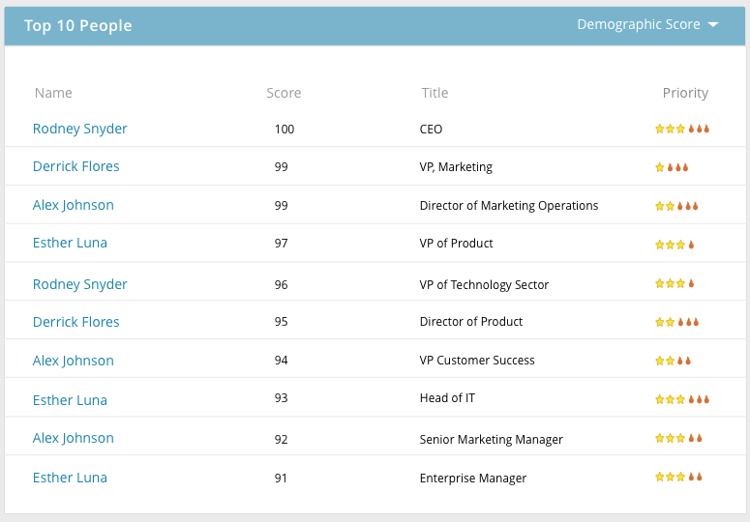The width and height of the screenshot is (750, 522).
Task: Open Derrick Flores VP, Marketing profile link
Action: tap(76, 166)
